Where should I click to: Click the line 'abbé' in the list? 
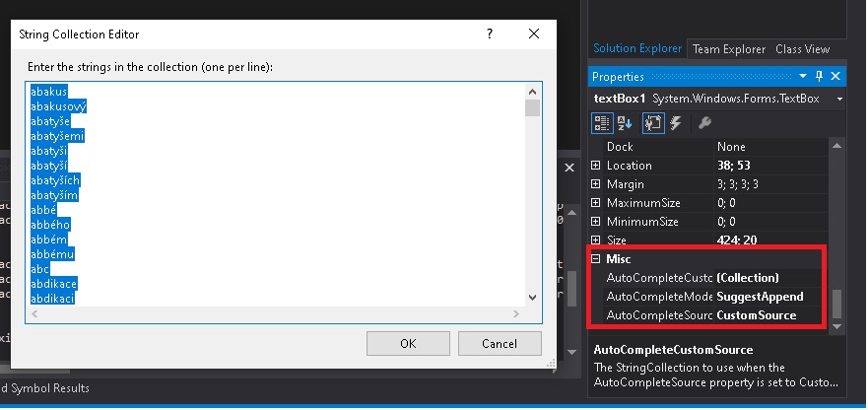tap(43, 210)
